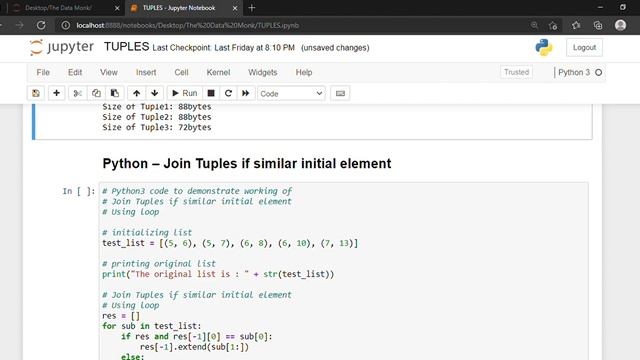Cut selected cells with scissors icon
640x360 pixels.
click(77, 93)
